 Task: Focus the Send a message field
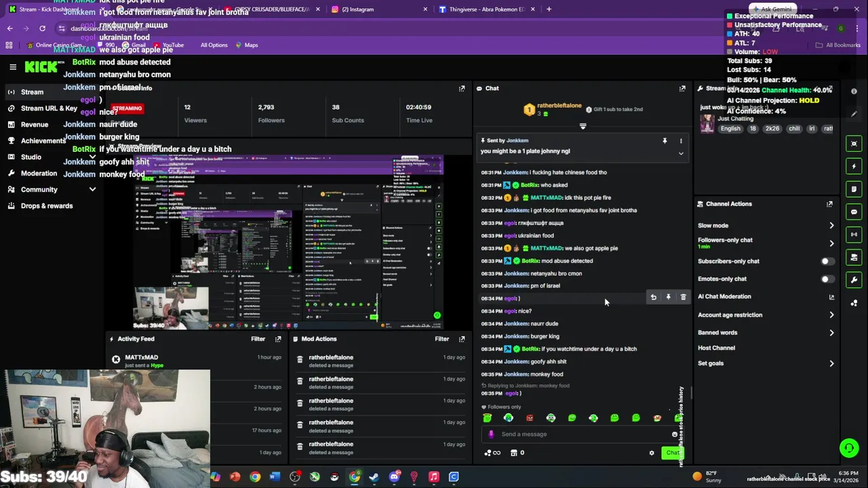[x=583, y=434]
